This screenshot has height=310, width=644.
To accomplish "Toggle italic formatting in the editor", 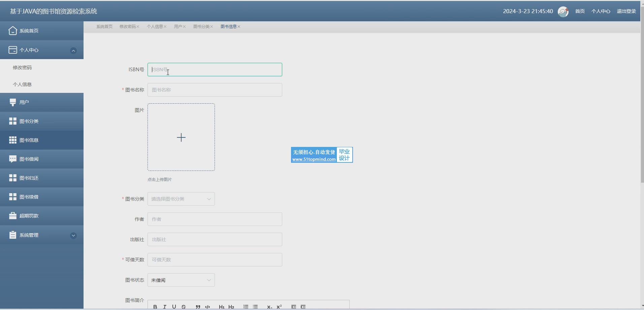I will point(165,307).
